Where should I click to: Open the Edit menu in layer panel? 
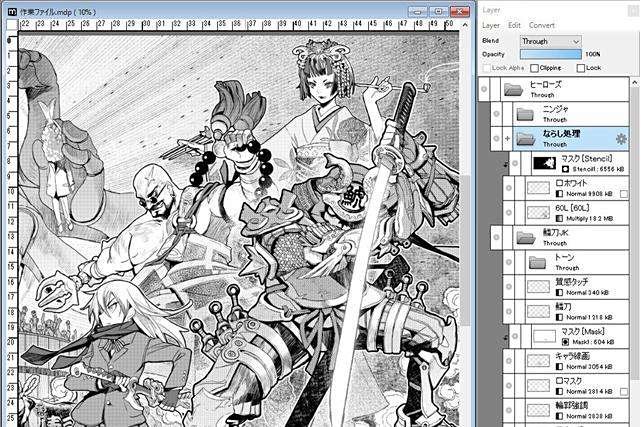(514, 25)
